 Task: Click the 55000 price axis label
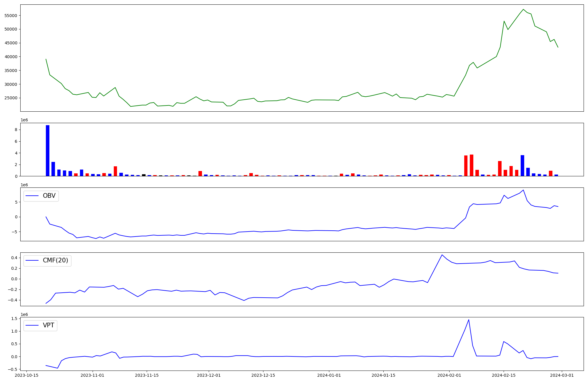(11, 16)
